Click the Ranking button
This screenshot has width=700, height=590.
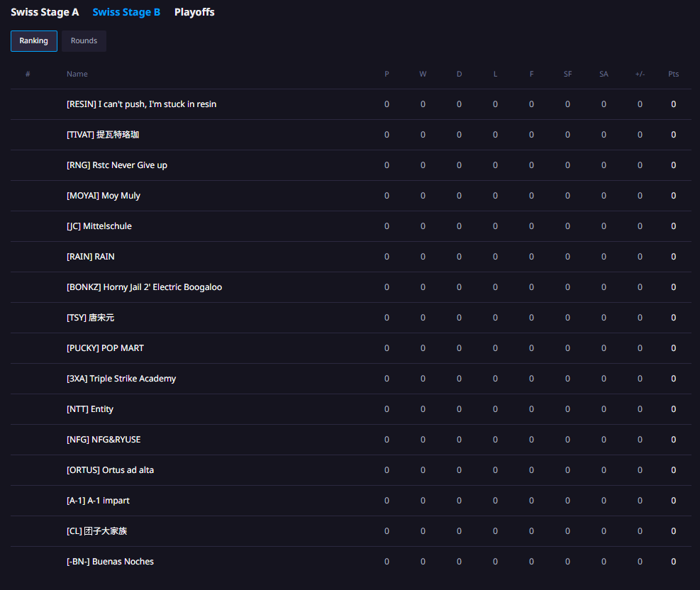click(x=34, y=41)
